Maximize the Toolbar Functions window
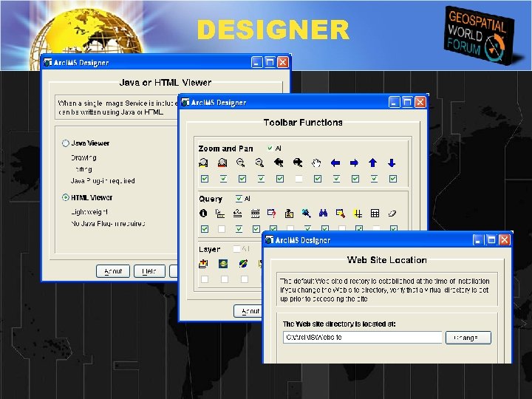Viewport: 532px width, 399px height. pos(407,102)
